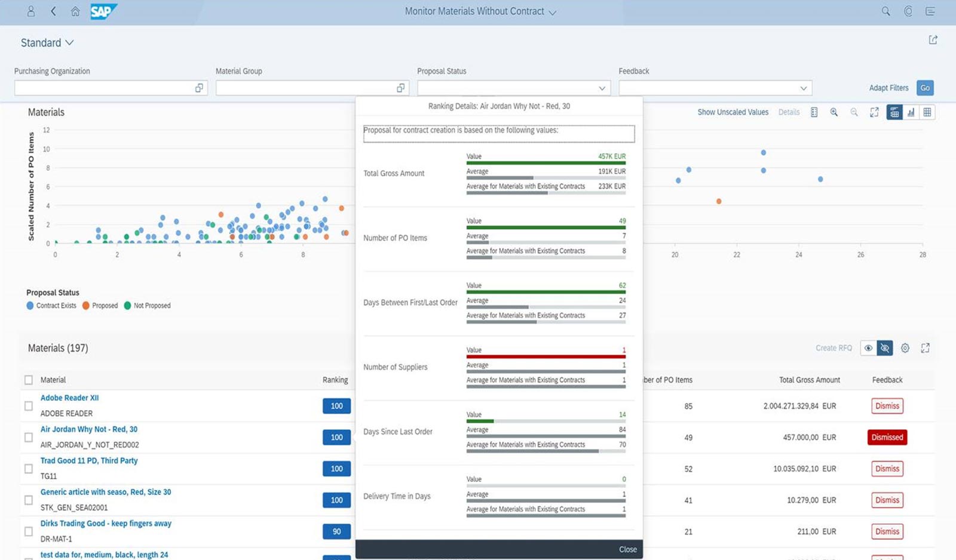956x560 pixels.
Task: Zoom out on the Materials chart
Action: point(854,112)
